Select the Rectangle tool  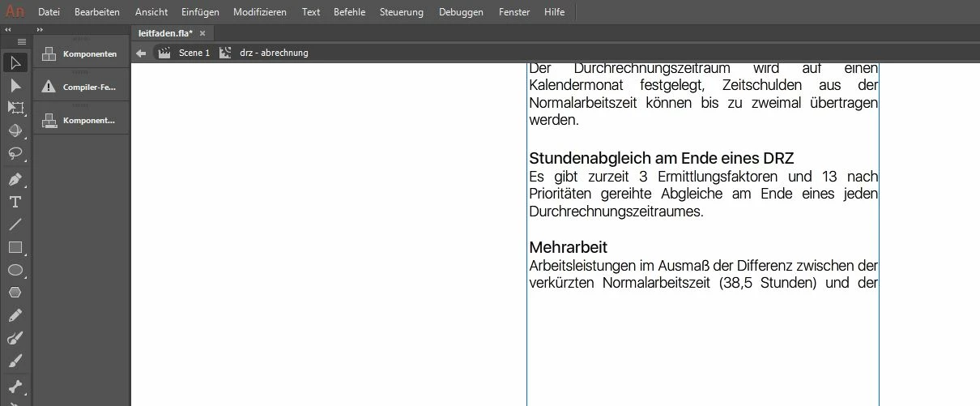[15, 247]
